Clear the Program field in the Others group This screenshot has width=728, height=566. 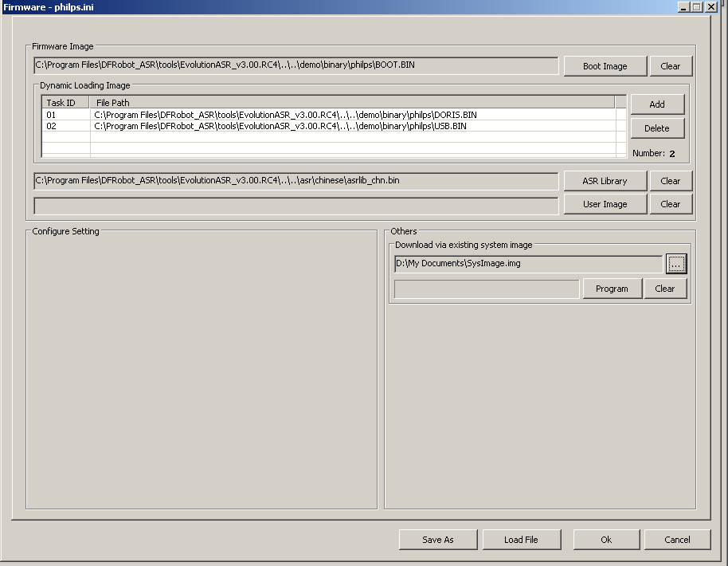click(665, 289)
